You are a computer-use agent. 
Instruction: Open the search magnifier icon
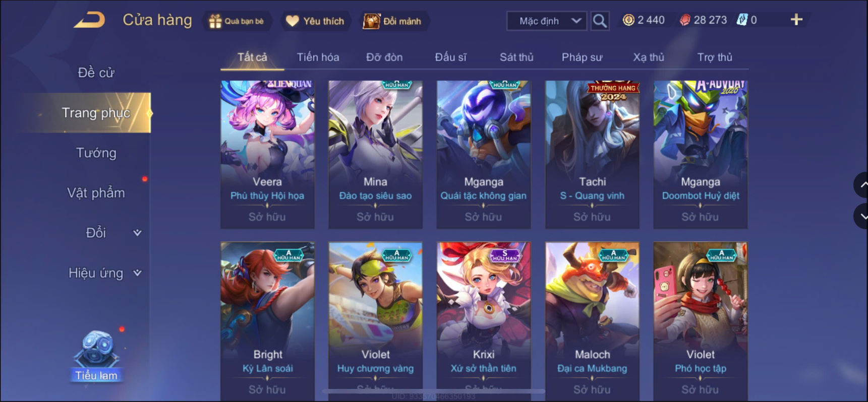[x=600, y=21]
